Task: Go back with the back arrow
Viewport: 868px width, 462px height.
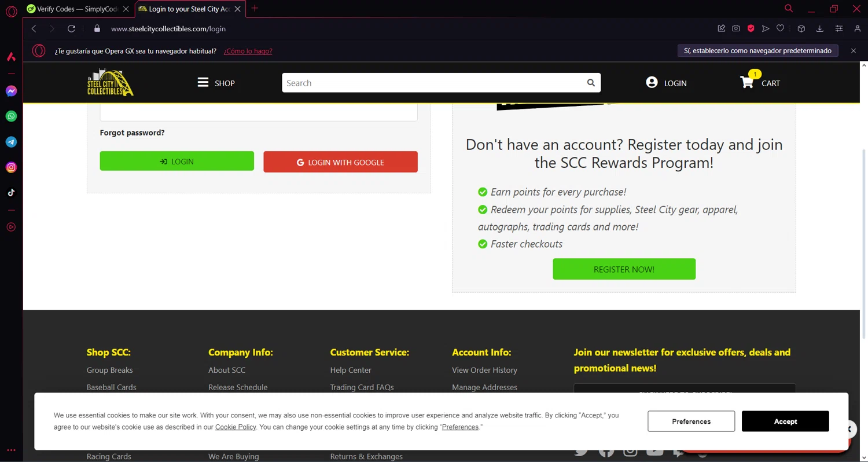Action: (34, 28)
